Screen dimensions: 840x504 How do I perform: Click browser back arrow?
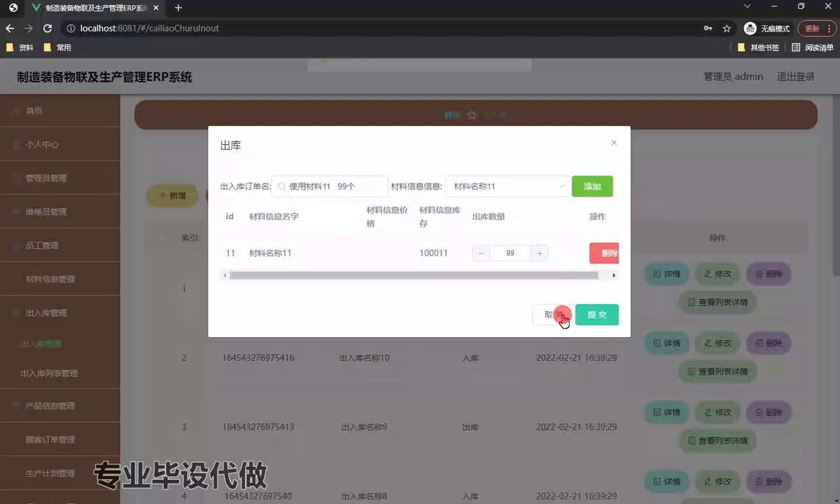10,28
